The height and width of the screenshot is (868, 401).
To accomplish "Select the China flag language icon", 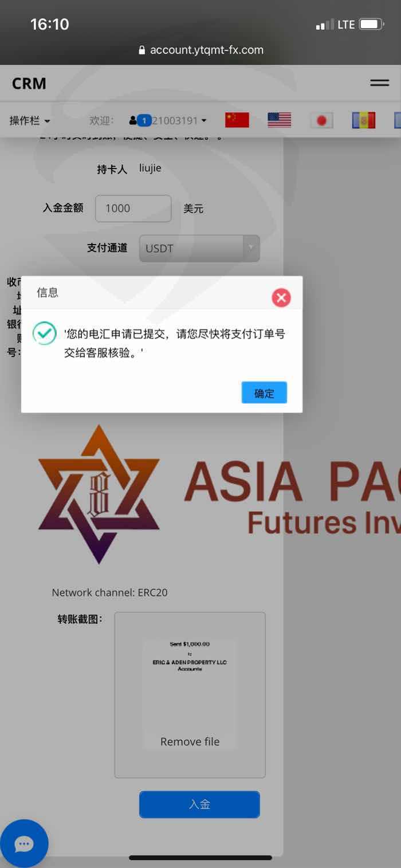I will point(237,120).
